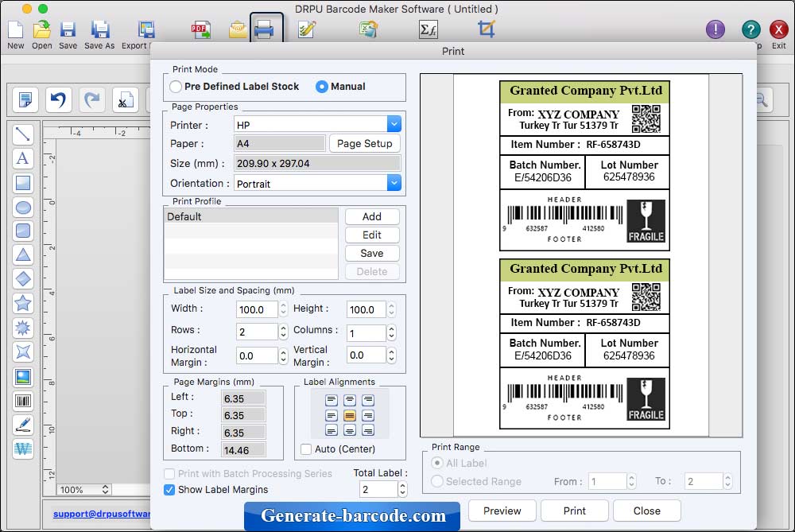The image size is (795, 532).
Task: Click Edit print profile button
Action: point(371,235)
